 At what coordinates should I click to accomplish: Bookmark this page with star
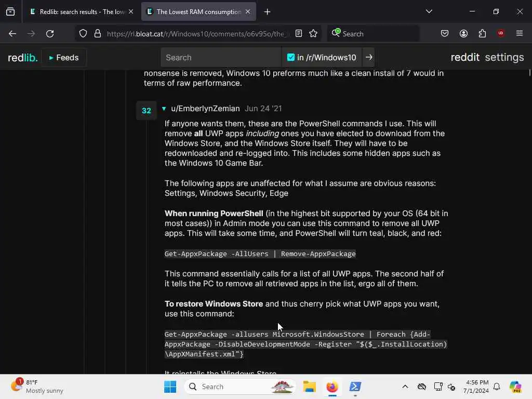click(313, 34)
